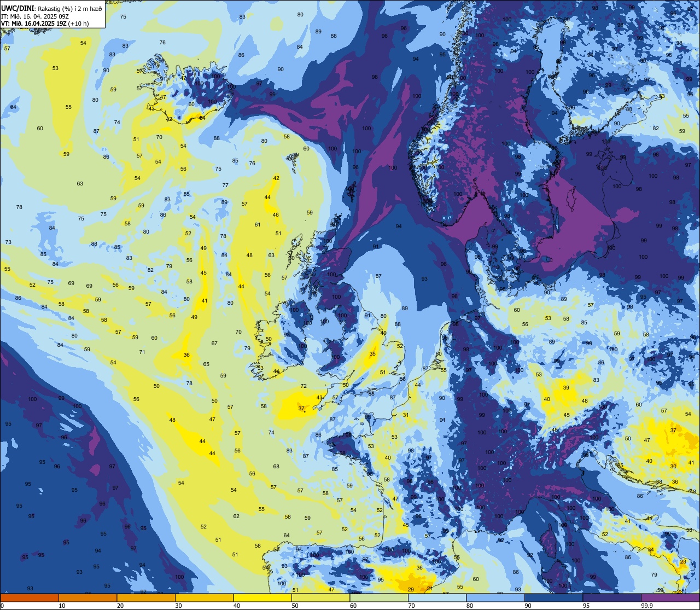Click the 20–30 legend color swatch
The width and height of the screenshot is (700, 610).
coord(146,597)
